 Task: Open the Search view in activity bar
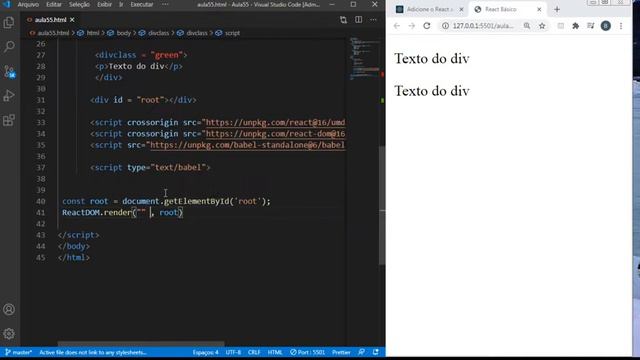(x=9, y=47)
